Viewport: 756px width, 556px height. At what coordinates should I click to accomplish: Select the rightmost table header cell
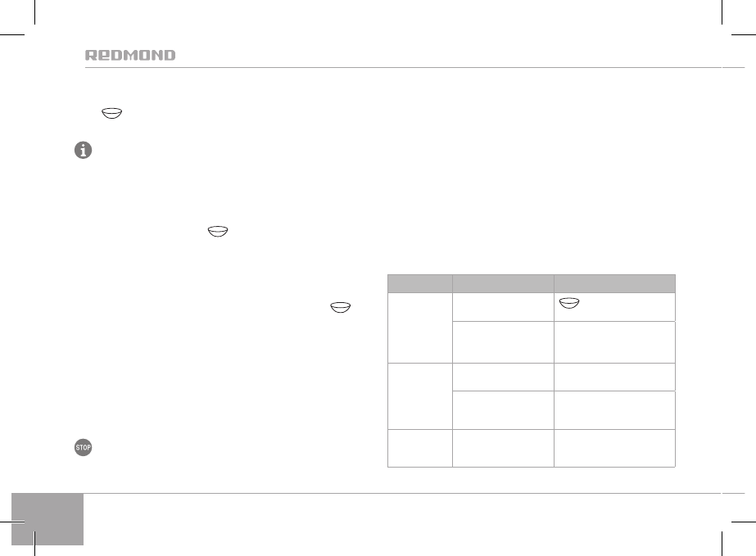[614, 283]
